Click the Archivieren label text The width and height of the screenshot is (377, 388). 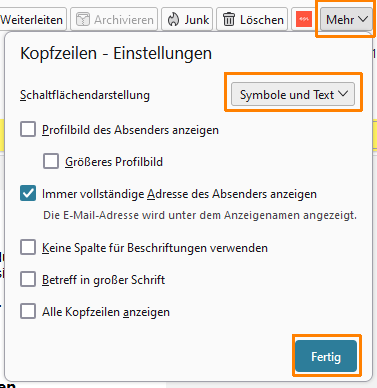[124, 20]
